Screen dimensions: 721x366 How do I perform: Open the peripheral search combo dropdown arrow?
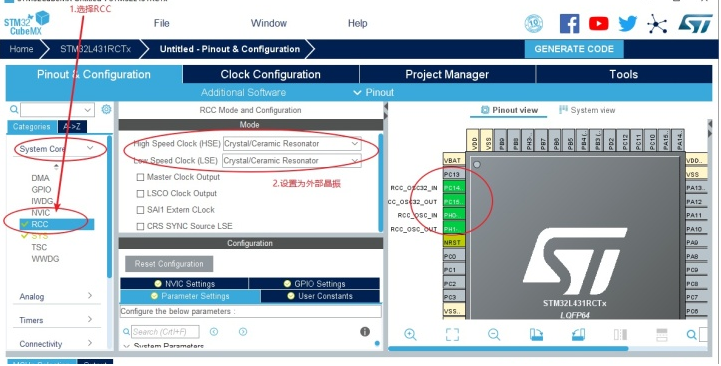[x=88, y=110]
